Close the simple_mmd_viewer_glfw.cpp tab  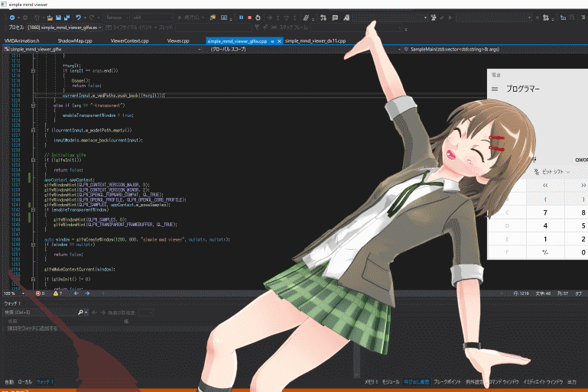(279, 41)
